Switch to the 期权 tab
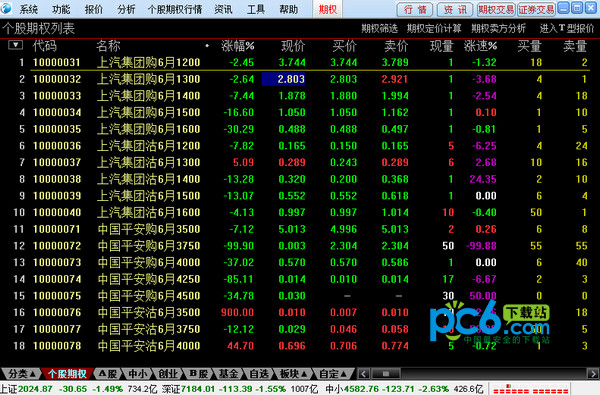 click(x=328, y=9)
